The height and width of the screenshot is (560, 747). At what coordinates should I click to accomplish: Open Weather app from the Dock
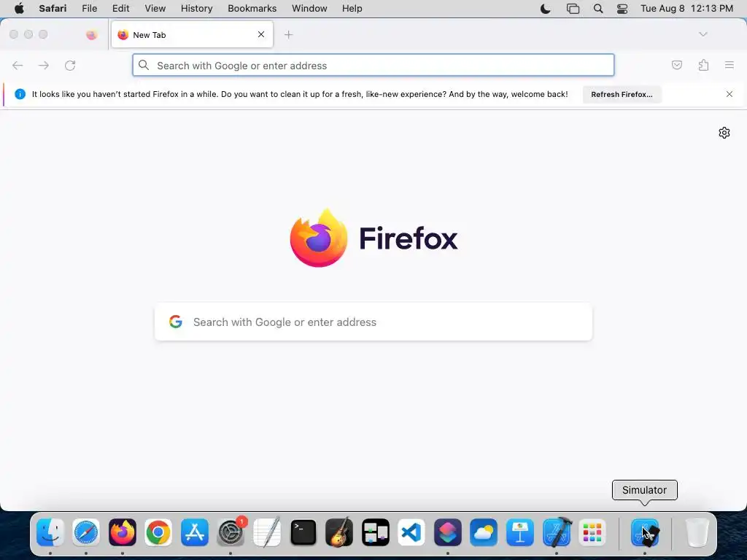pos(484,532)
